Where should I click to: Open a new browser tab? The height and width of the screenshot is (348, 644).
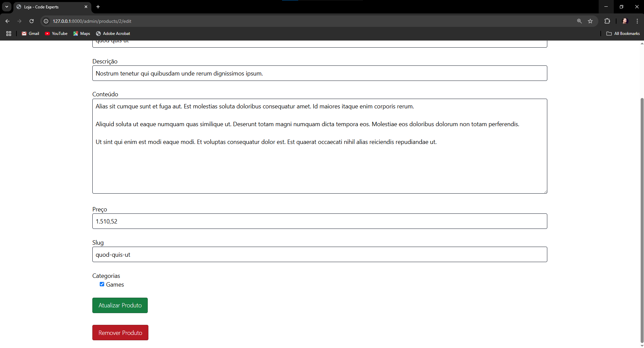(98, 7)
